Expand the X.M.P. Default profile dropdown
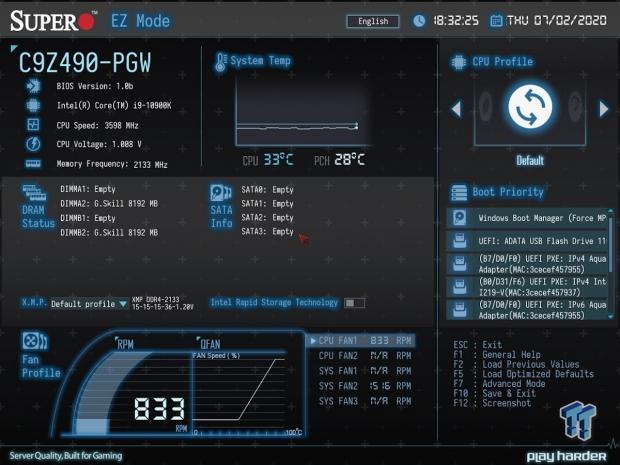The height and width of the screenshot is (465, 620). [x=89, y=304]
